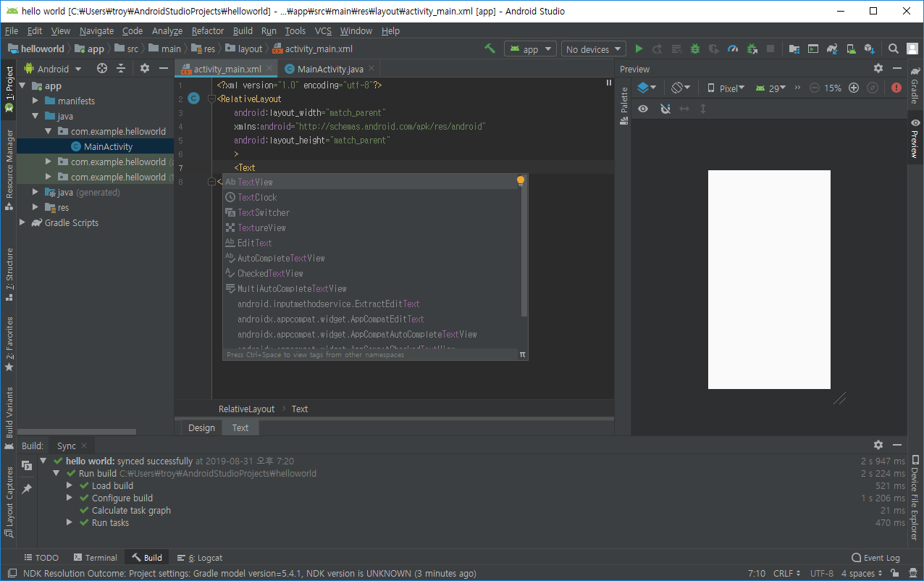The image size is (924, 581).
Task: Toggle the Palette side tab
Action: [x=624, y=106]
